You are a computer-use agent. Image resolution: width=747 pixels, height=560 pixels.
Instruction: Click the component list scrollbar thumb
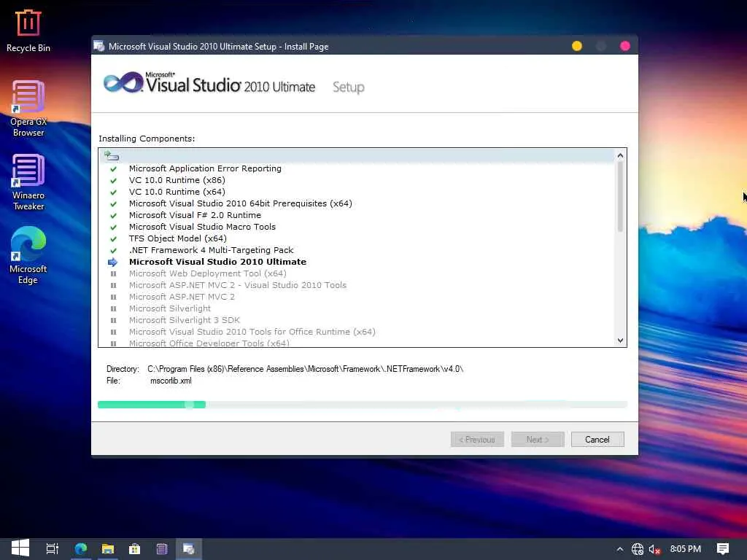pos(620,197)
